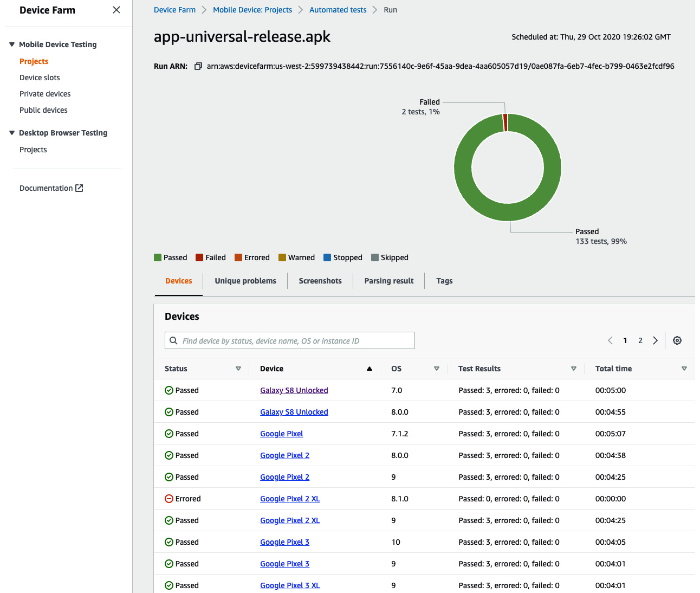Collapse the Mobile Device Testing section

click(11, 44)
